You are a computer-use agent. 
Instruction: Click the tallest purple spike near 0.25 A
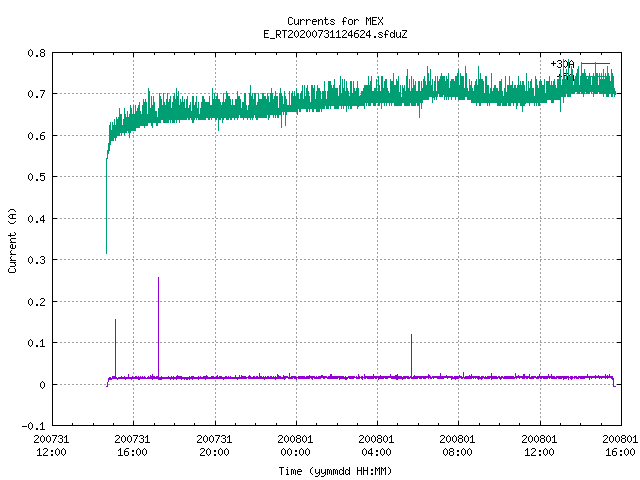pos(158,327)
